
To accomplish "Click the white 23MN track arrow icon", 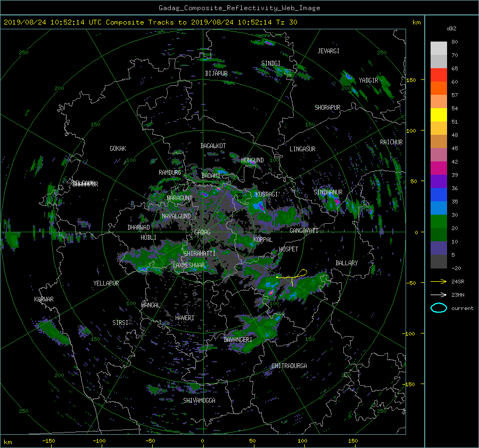I will (439, 295).
